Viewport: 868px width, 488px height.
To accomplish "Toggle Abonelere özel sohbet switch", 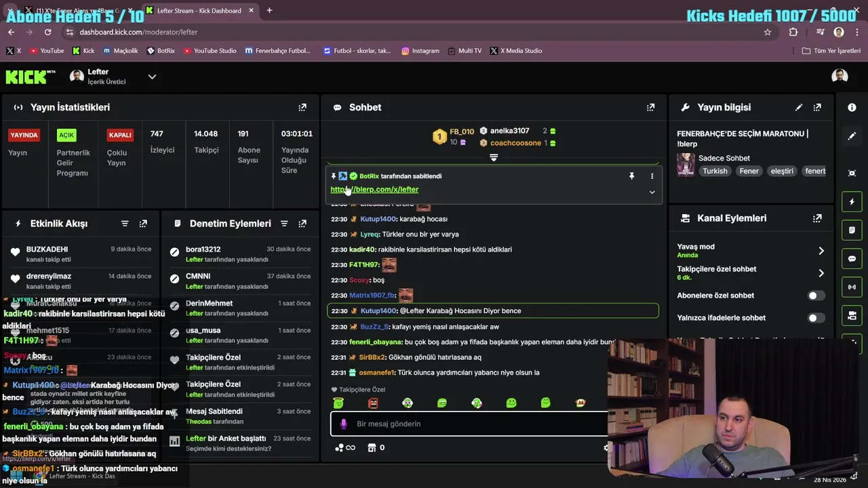I will pyautogui.click(x=816, y=296).
